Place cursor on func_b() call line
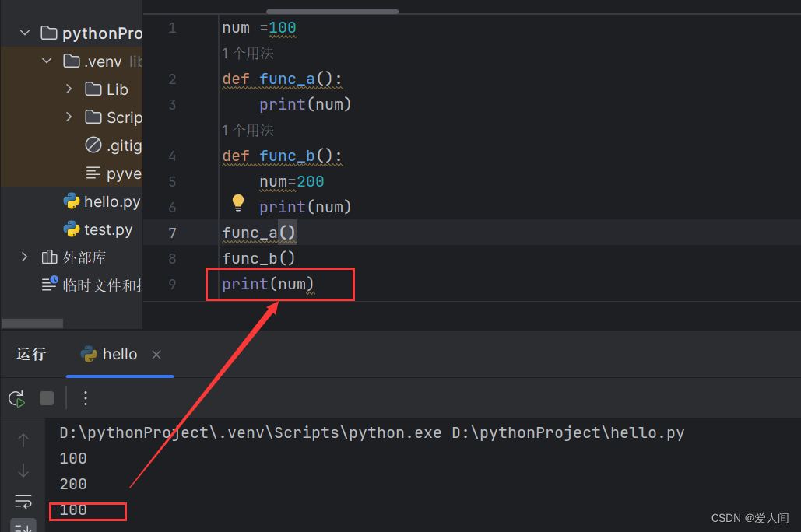Image resolution: width=801 pixels, height=532 pixels. click(x=258, y=258)
